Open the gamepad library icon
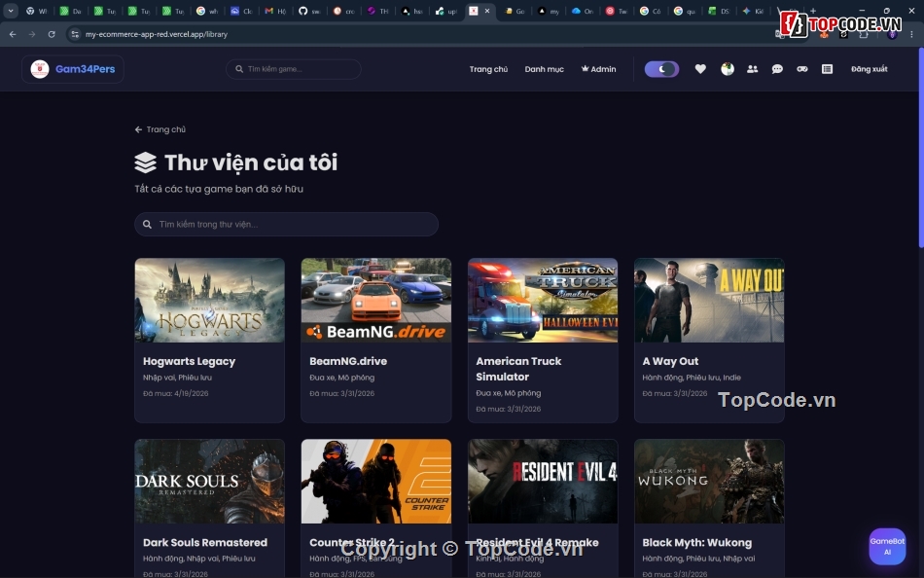The width and height of the screenshot is (924, 578). (802, 69)
